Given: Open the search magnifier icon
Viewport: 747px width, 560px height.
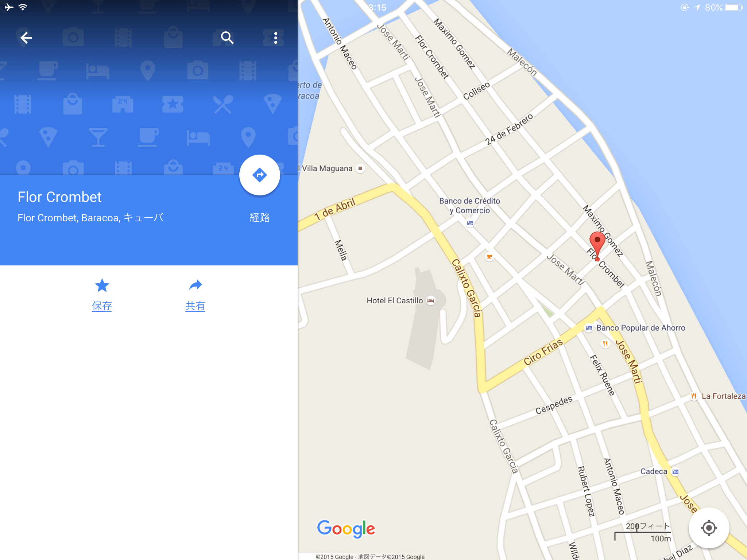Looking at the screenshot, I should (x=227, y=38).
